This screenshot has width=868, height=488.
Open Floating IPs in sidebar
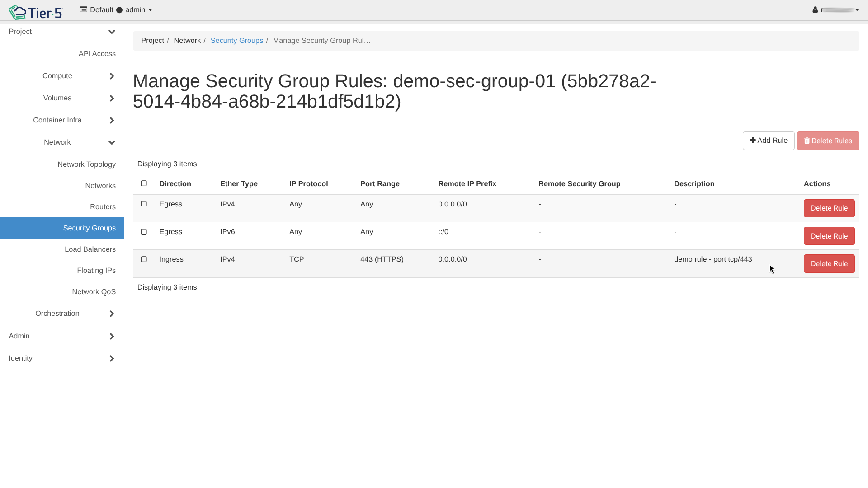pyautogui.click(x=96, y=271)
